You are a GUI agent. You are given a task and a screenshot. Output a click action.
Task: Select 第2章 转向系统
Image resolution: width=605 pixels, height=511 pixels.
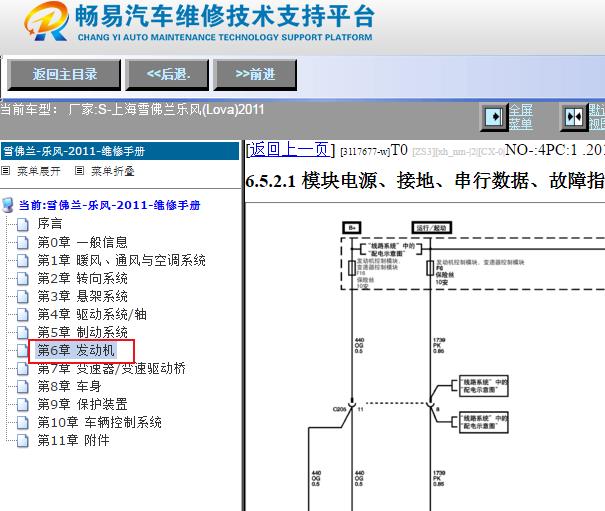click(x=83, y=278)
